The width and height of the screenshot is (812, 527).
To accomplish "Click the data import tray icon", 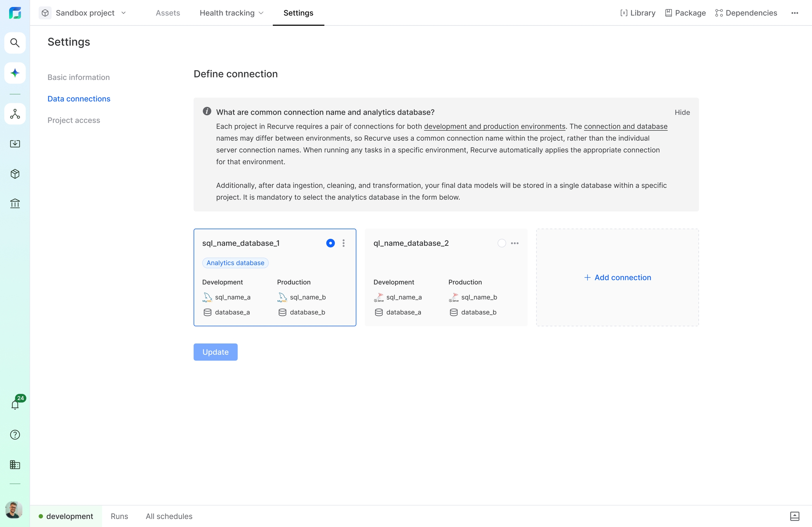I will (x=15, y=144).
